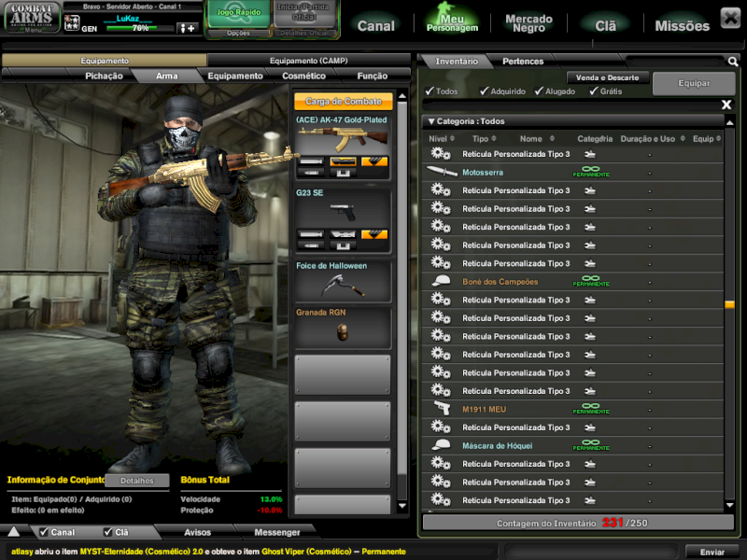Click the Equipar button
747x560 pixels.
[694, 83]
